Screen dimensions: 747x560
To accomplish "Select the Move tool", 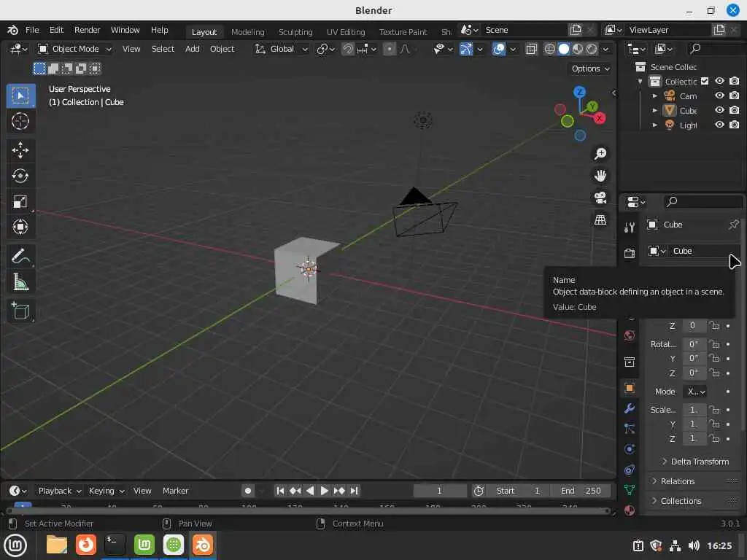I will (x=20, y=150).
